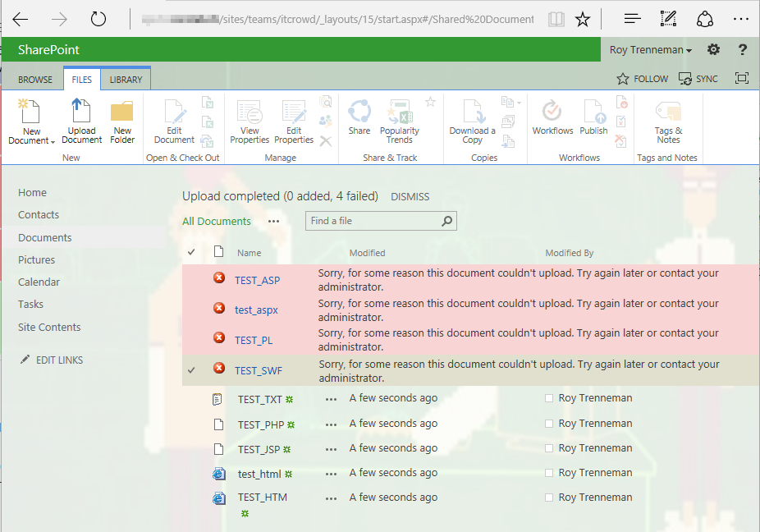Tick presence box beside Roy Trenneman on TEST_TXT row
Viewport: 760px width, 532px height.
549,398
